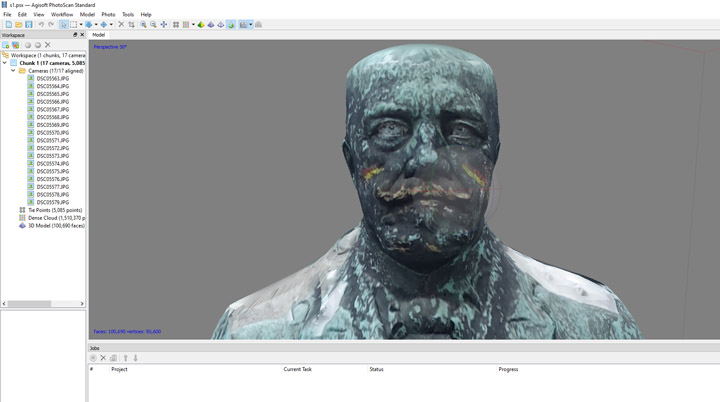
Task: Click the Zoom out magnifier icon
Action: 153,24
